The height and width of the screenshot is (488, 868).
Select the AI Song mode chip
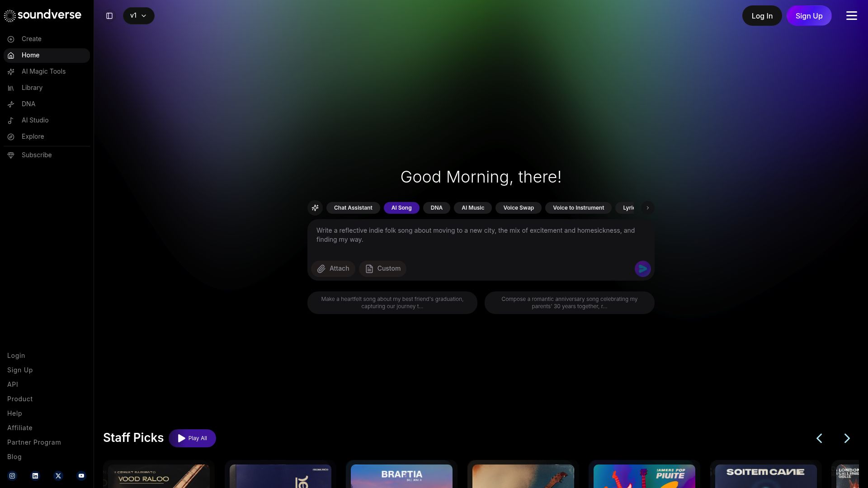tap(401, 208)
